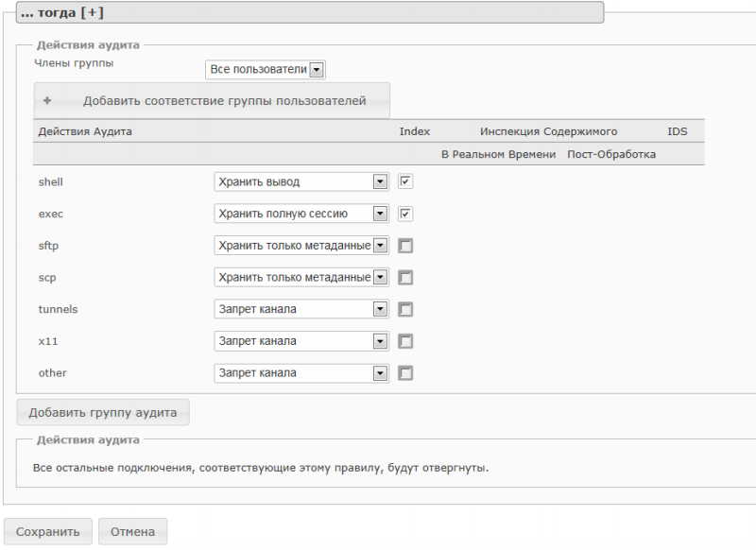Uncheck the Index checkbox for exec
The height and width of the screenshot is (550, 756).
[405, 214]
